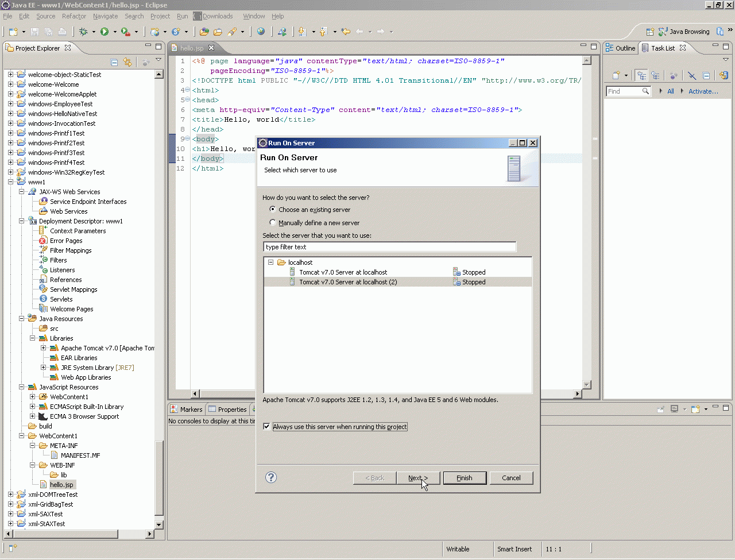
Task: Click the Cancel button in dialog
Action: pos(511,478)
